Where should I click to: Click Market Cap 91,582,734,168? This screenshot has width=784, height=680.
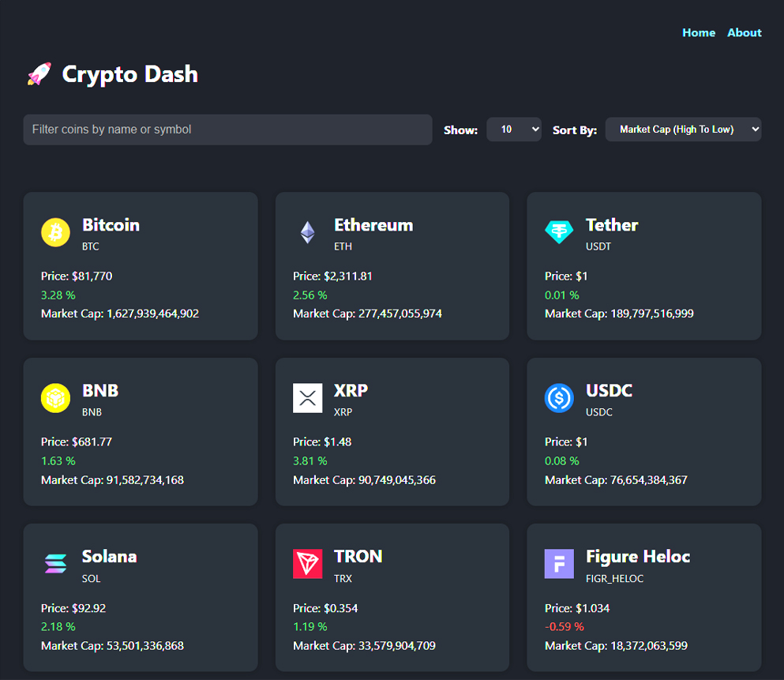tap(112, 480)
